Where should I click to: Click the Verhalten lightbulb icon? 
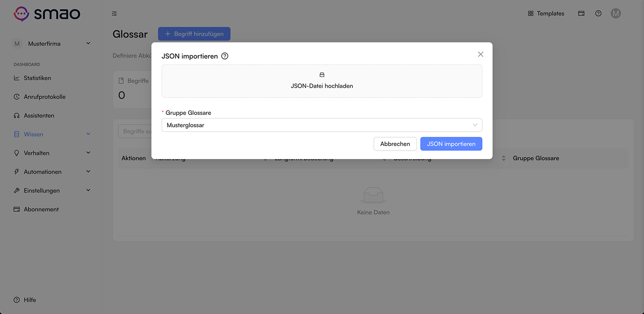tap(17, 153)
